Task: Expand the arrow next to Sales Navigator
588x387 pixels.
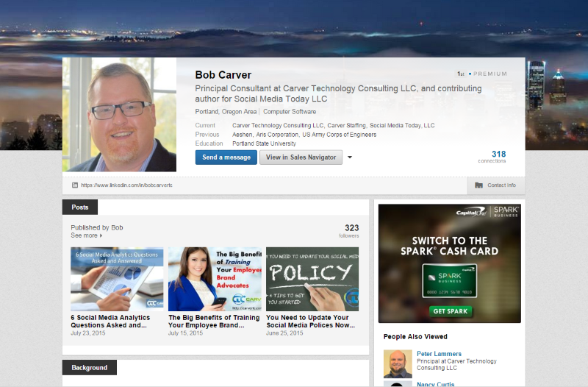Action: (x=350, y=157)
